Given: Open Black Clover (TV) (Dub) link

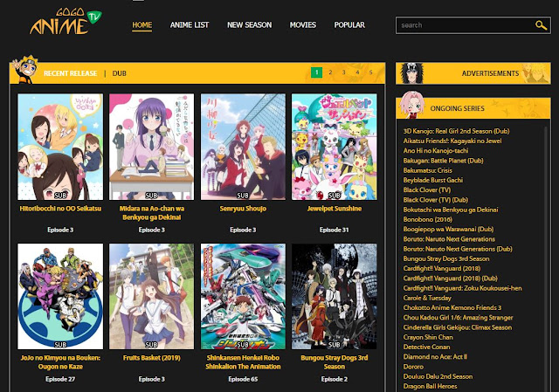Looking at the screenshot, I should coord(435,200).
